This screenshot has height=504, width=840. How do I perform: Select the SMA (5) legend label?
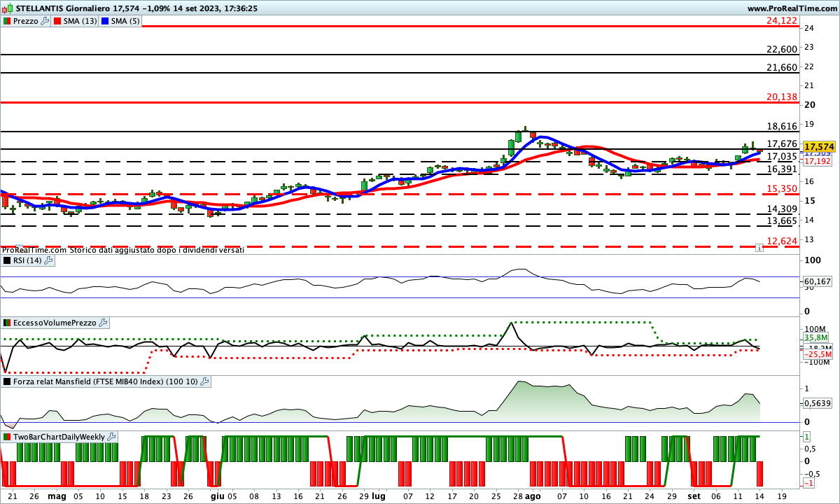tap(126, 21)
